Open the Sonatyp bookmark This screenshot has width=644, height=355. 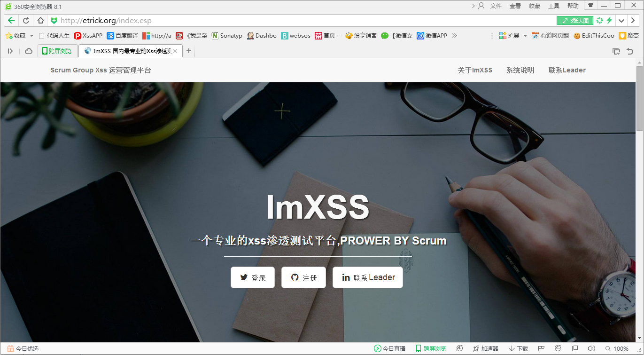[227, 35]
